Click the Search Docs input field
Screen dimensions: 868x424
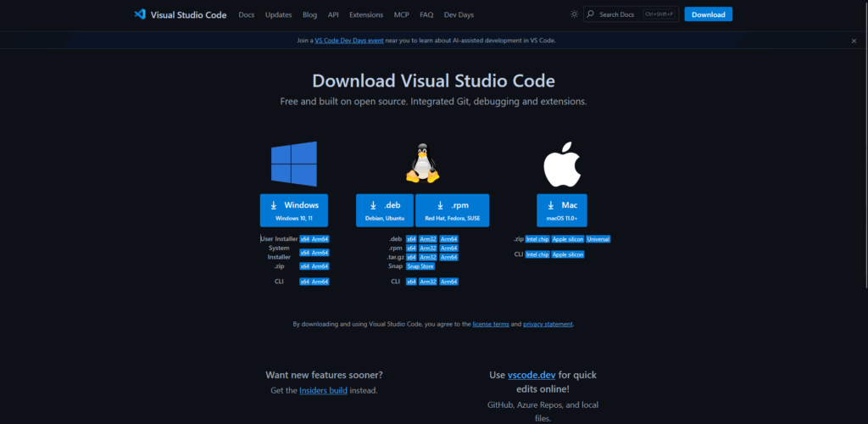click(631, 14)
